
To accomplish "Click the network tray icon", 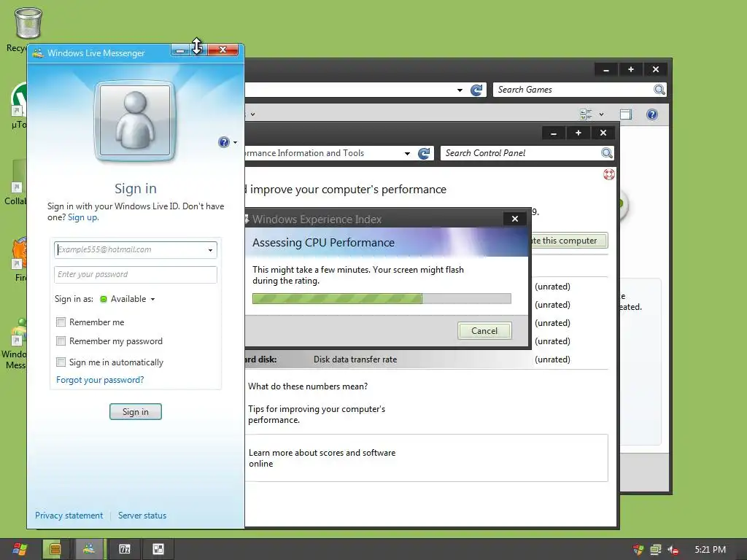I will [656, 550].
